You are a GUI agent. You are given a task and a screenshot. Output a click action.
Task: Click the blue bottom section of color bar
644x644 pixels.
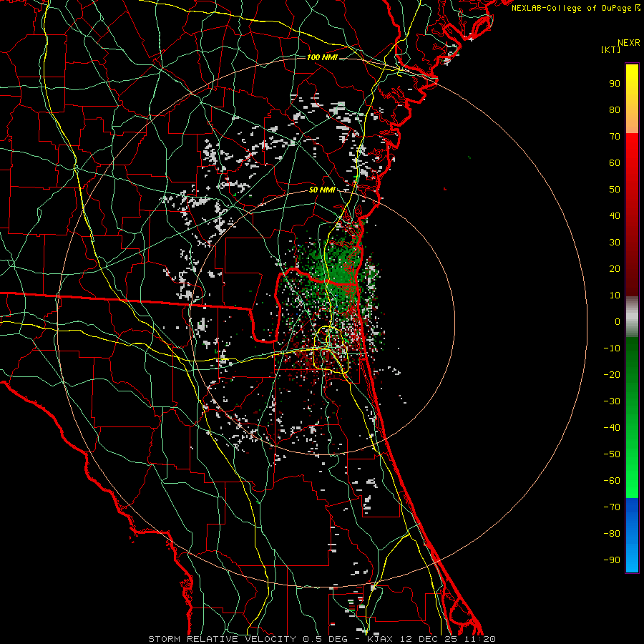pyautogui.click(x=632, y=535)
